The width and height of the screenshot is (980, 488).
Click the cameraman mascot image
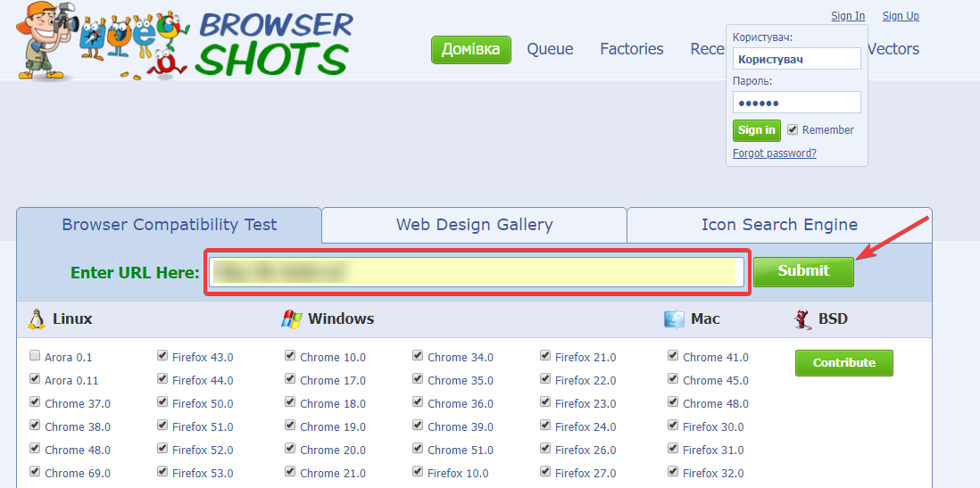click(x=49, y=41)
